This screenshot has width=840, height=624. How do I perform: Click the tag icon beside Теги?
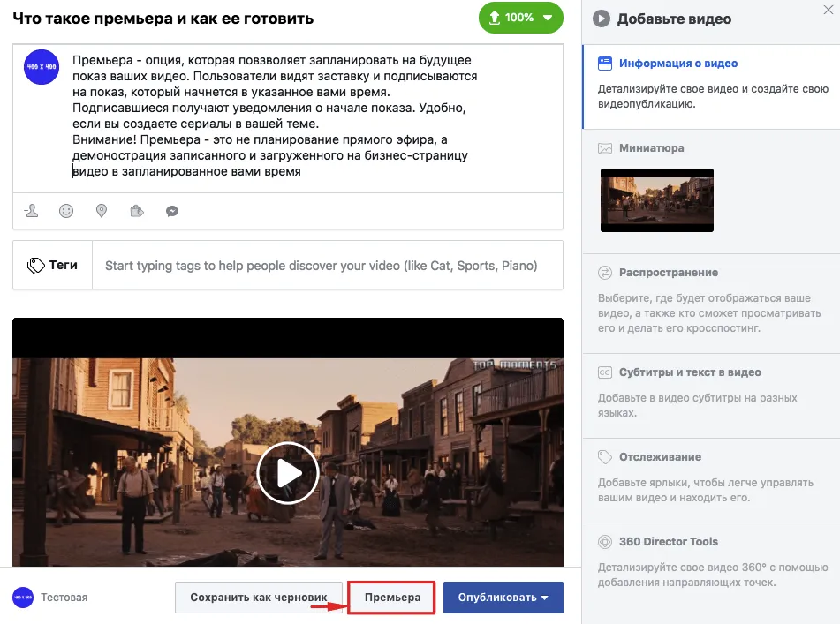(x=36, y=265)
